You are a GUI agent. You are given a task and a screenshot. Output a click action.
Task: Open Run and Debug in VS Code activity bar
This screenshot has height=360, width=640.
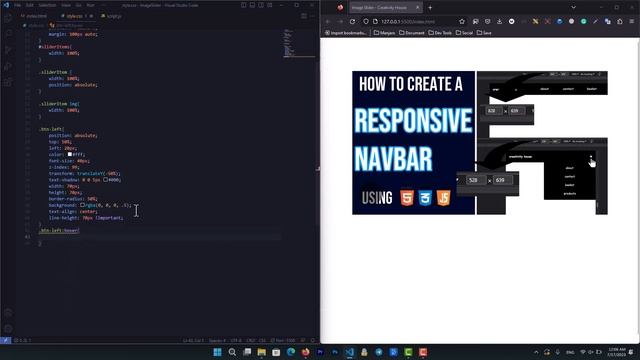(8, 67)
